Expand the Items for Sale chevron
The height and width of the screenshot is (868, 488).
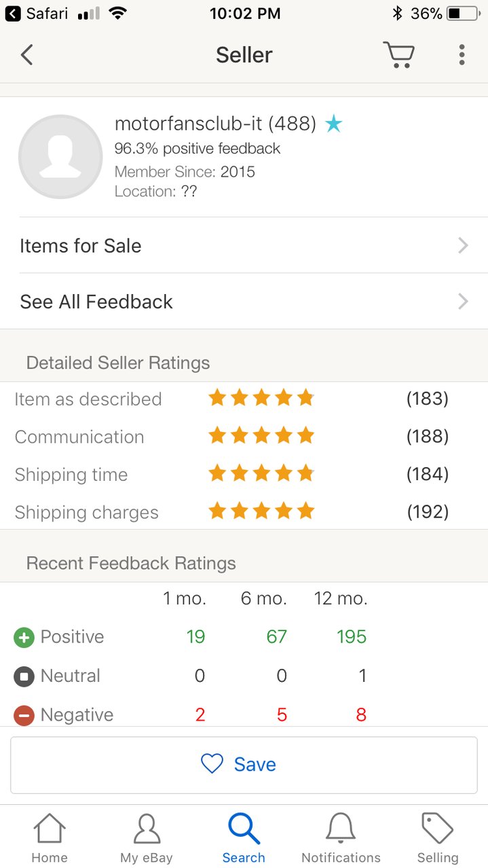[x=463, y=245]
